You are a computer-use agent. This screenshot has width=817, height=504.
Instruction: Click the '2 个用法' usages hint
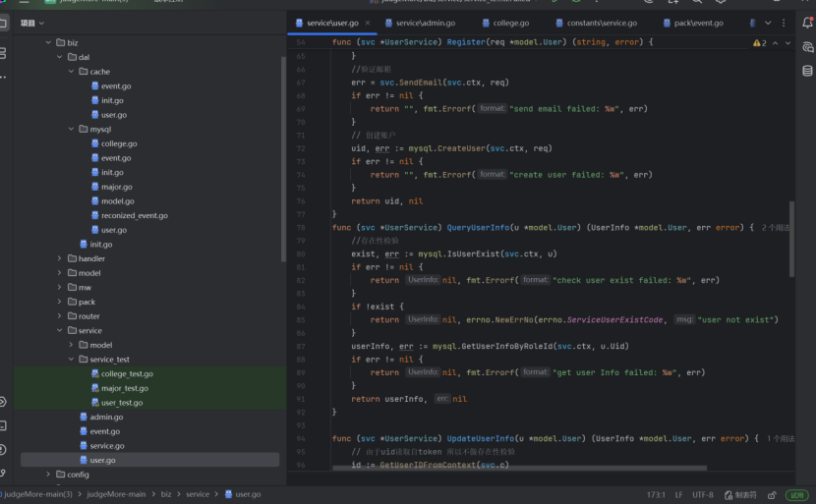[777, 228]
